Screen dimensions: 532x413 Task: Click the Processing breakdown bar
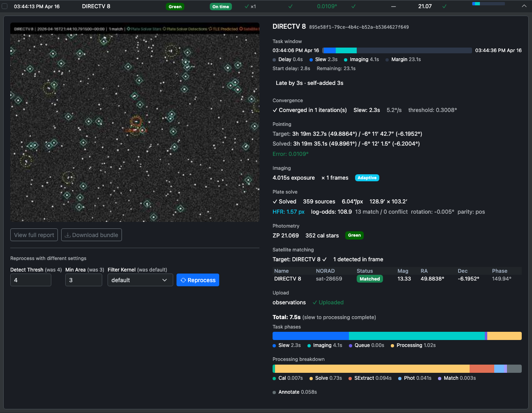tap(397, 369)
